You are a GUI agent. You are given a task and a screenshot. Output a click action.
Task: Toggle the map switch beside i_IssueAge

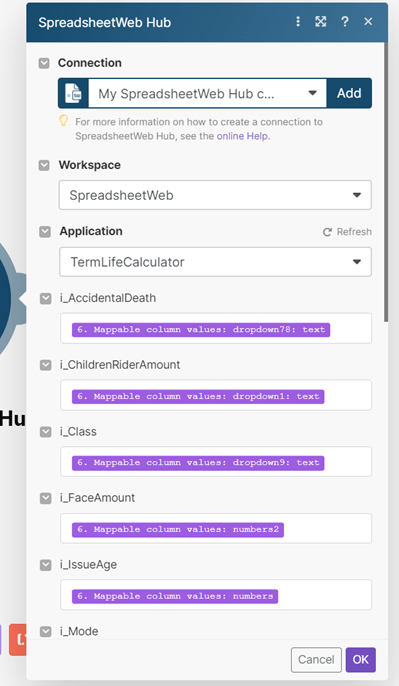pos(46,565)
